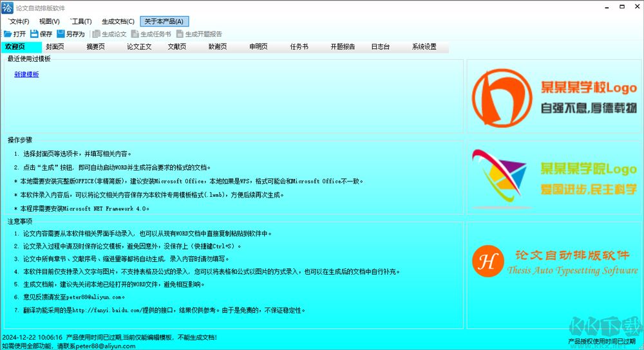Click the 某某某学校Logo text

tap(588, 87)
